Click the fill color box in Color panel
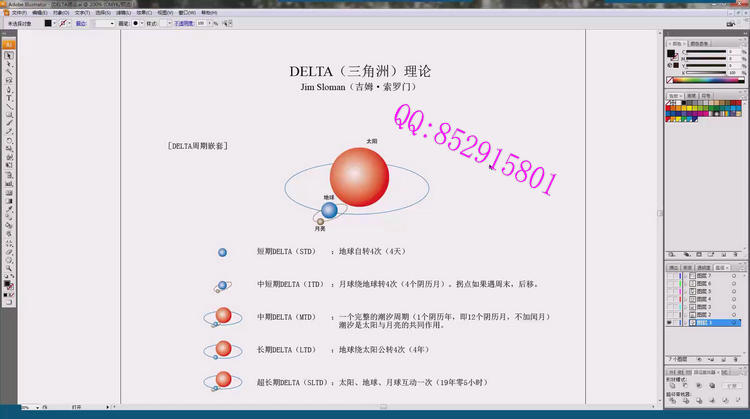This screenshot has width=750, height=419. [672, 53]
